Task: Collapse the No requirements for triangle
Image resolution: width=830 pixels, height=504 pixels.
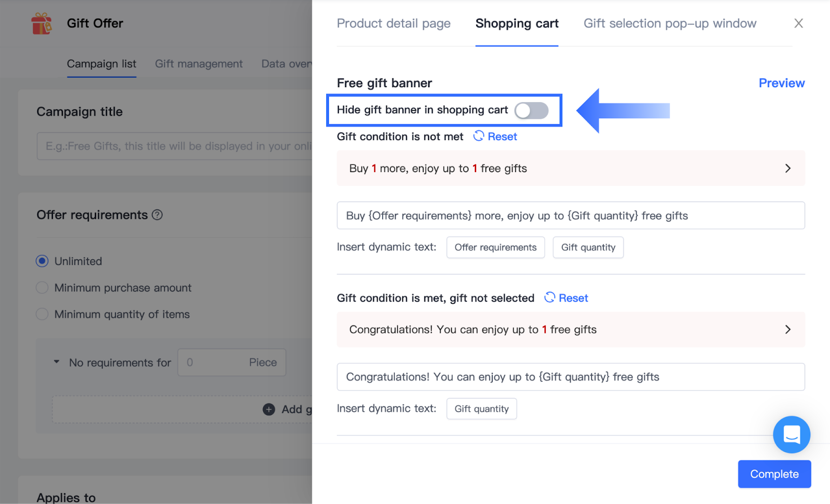Action: 57,362
